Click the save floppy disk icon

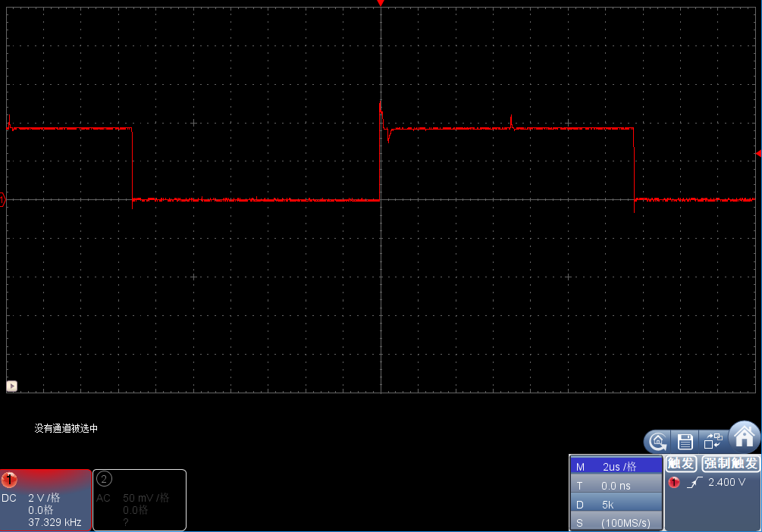pyautogui.click(x=685, y=442)
